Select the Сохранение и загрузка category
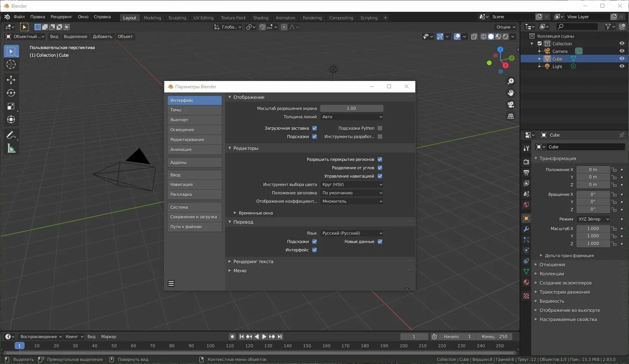Image resolution: width=629 pixels, height=364 pixels. click(194, 217)
